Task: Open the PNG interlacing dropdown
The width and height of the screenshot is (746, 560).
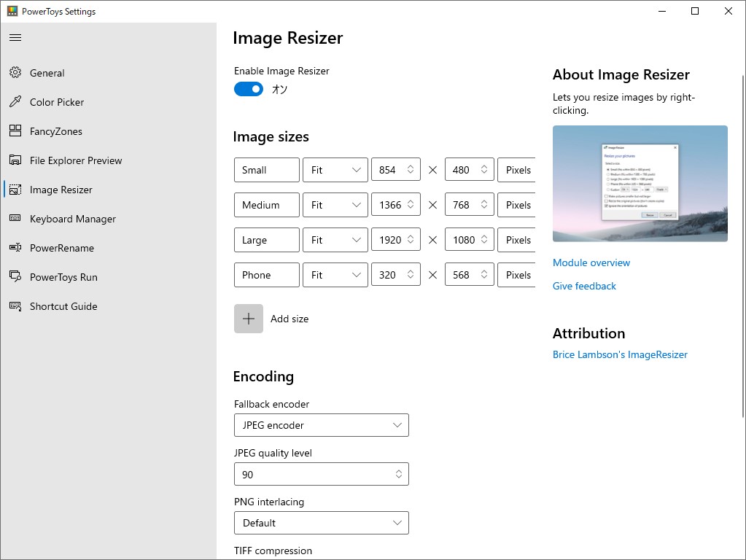Action: pos(322,523)
